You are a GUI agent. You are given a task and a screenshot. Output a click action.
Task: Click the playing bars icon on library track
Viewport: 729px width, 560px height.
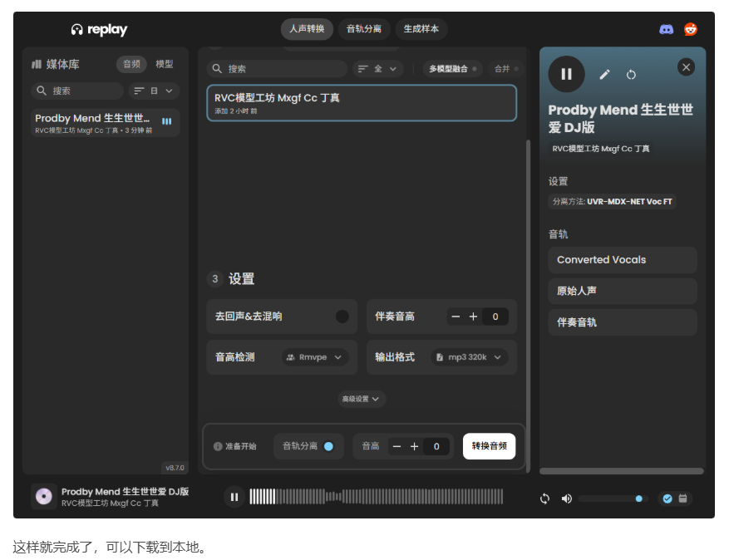point(166,121)
